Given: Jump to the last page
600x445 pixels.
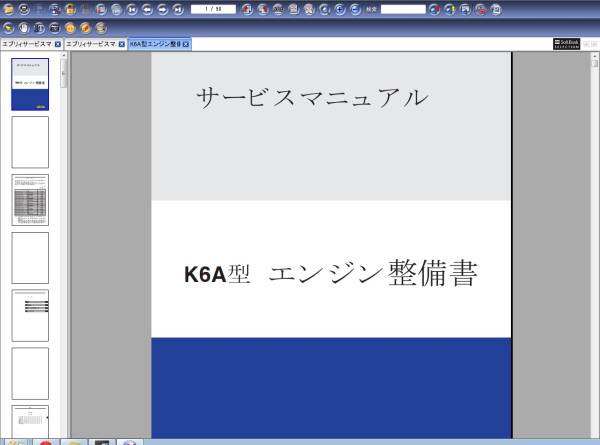Looking at the screenshot, I should [178, 9].
